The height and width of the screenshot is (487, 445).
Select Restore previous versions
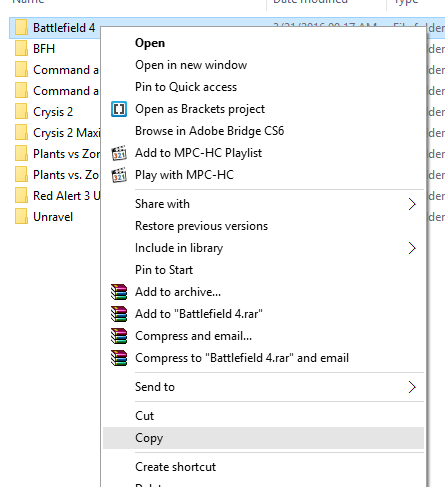pyautogui.click(x=263, y=226)
